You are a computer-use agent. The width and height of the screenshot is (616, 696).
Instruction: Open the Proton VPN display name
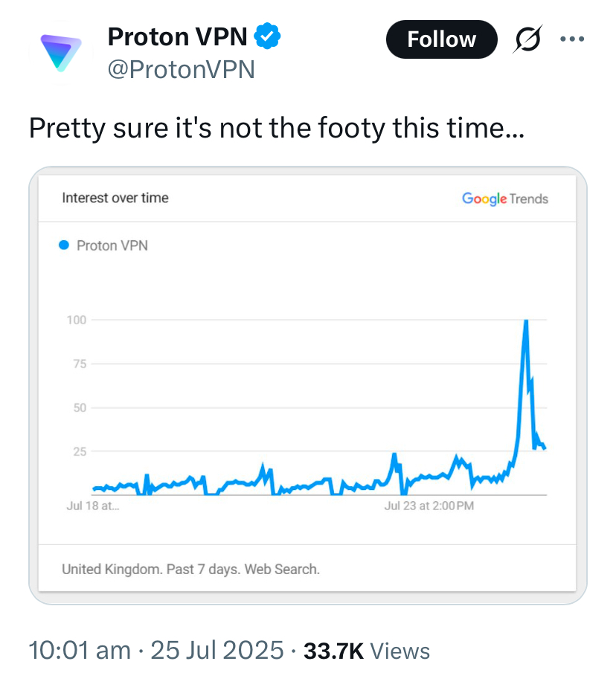(177, 35)
